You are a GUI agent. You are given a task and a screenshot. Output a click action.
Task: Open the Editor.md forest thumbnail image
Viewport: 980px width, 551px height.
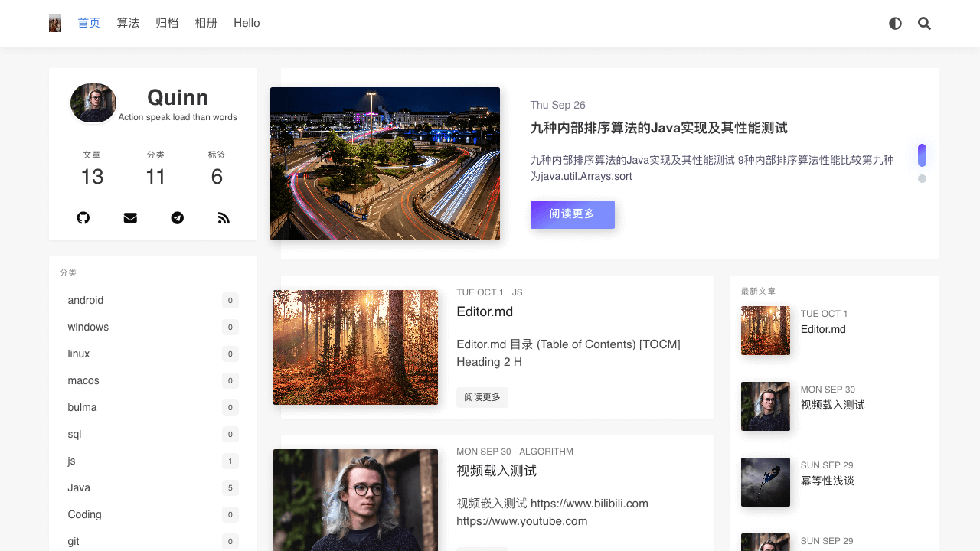click(x=355, y=347)
